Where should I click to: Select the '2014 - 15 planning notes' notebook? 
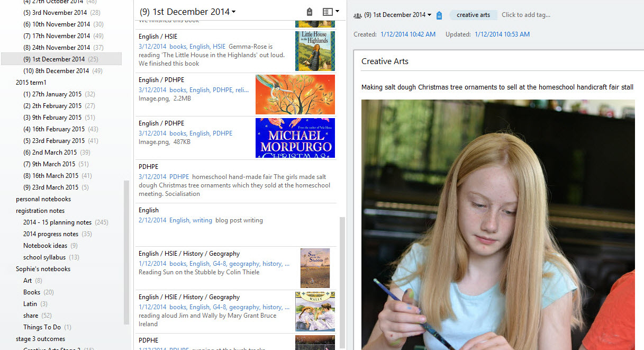[57, 222]
